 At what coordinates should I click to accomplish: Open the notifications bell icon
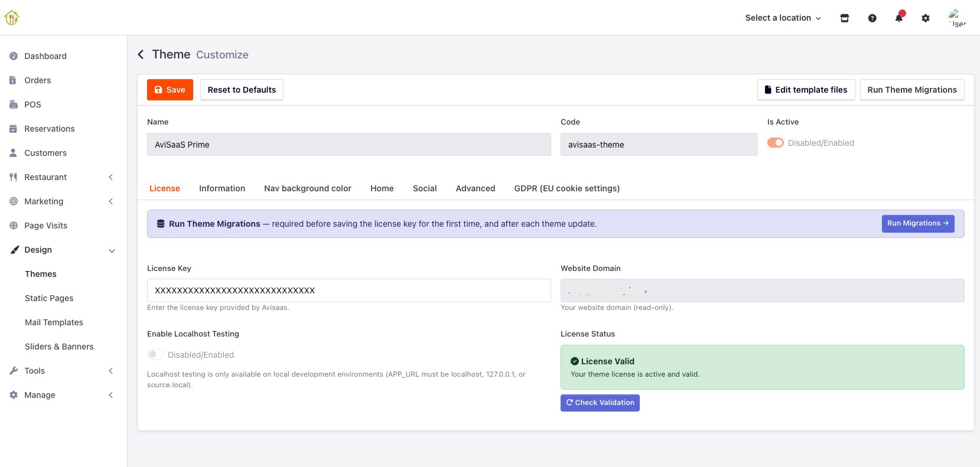[898, 18]
